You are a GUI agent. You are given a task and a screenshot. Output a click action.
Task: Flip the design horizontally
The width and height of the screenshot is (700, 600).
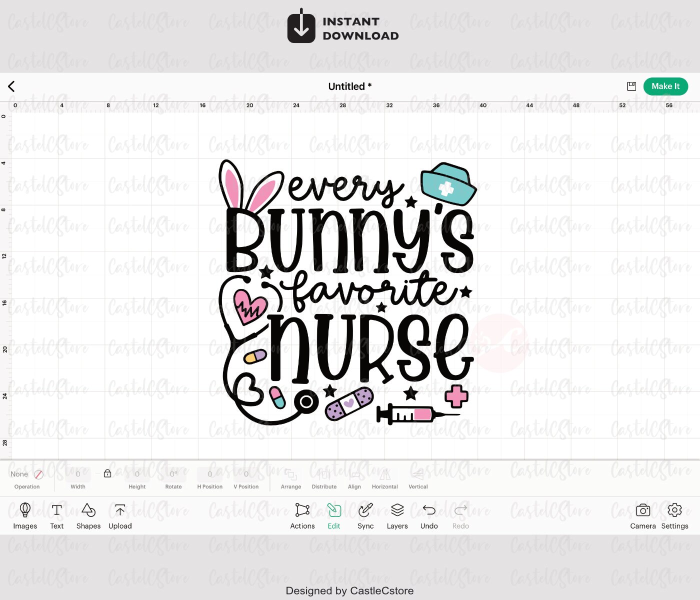[384, 478]
